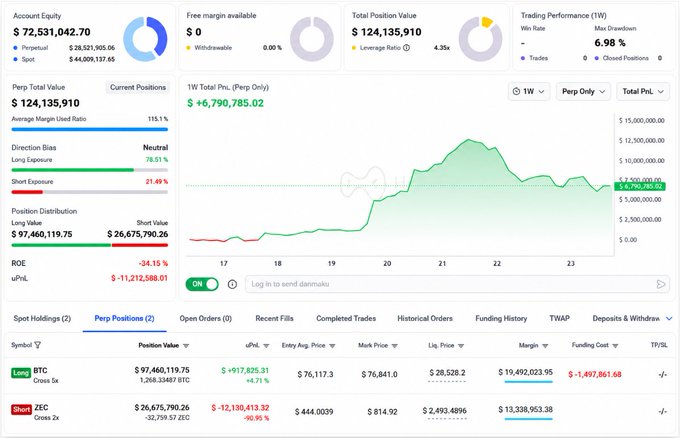Sort by uPnL arrow icon
Viewport: 680px width, 438px height.
[266, 346]
